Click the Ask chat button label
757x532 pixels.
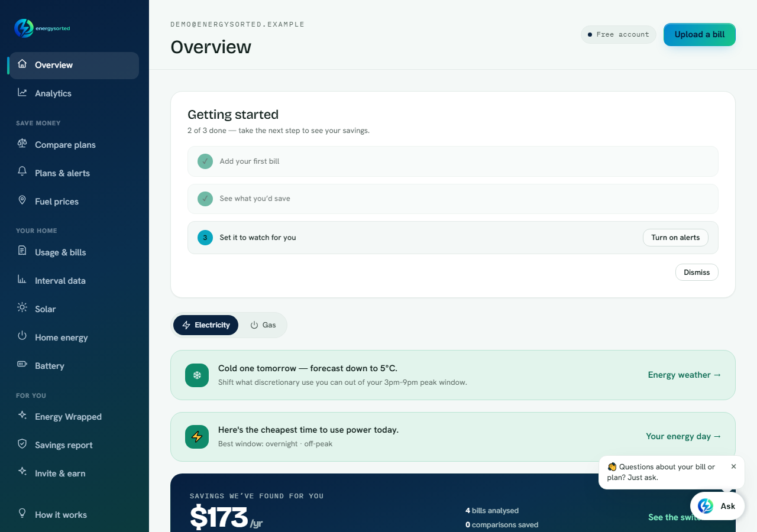(728, 506)
